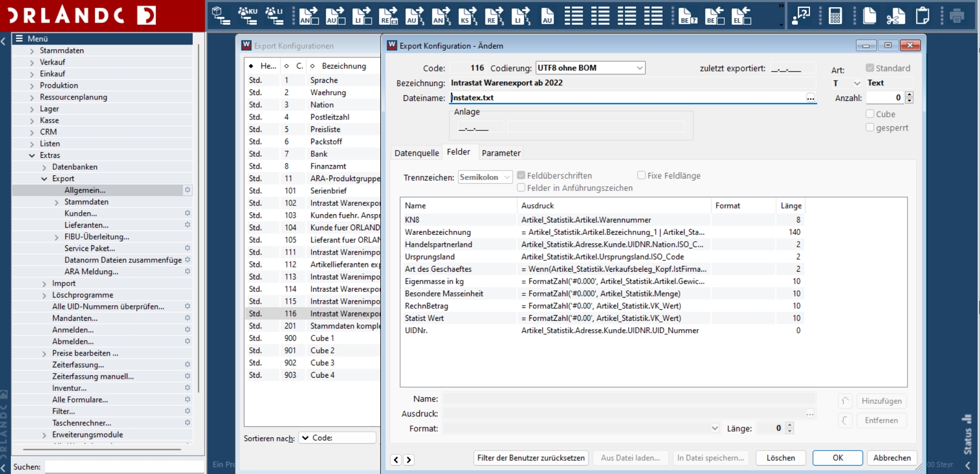The width and height of the screenshot is (980, 474).
Task: Click the printer toolbar icon
Action: point(957,16)
